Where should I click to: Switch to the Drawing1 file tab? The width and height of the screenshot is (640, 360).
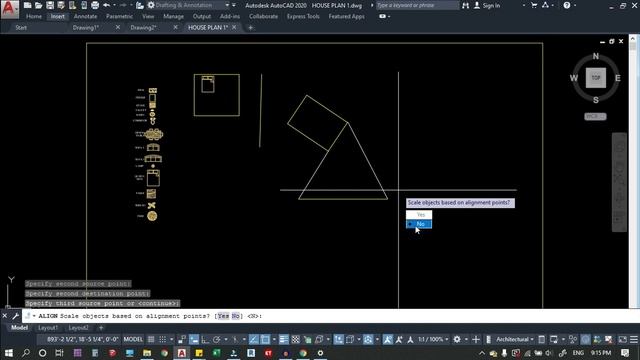point(86,27)
